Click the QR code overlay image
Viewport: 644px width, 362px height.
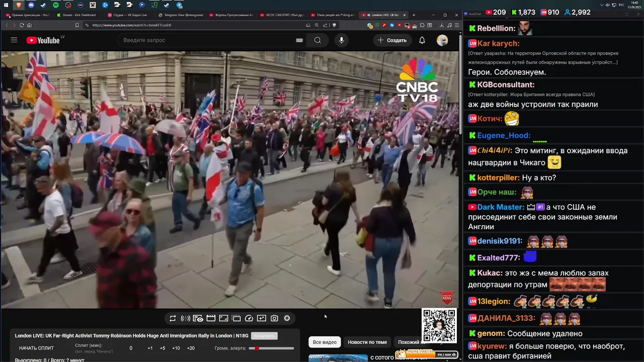[x=439, y=326]
